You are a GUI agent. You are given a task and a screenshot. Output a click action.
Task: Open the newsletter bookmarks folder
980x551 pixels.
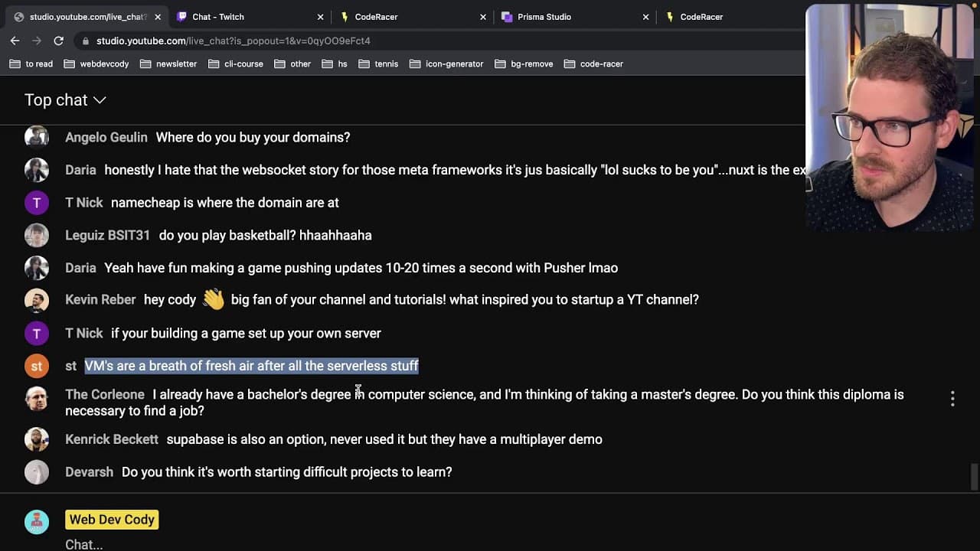pyautogui.click(x=168, y=64)
